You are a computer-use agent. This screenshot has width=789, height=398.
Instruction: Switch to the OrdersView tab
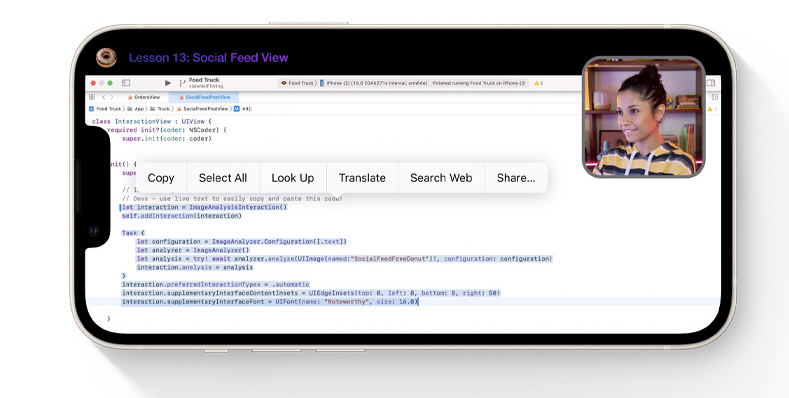143,97
